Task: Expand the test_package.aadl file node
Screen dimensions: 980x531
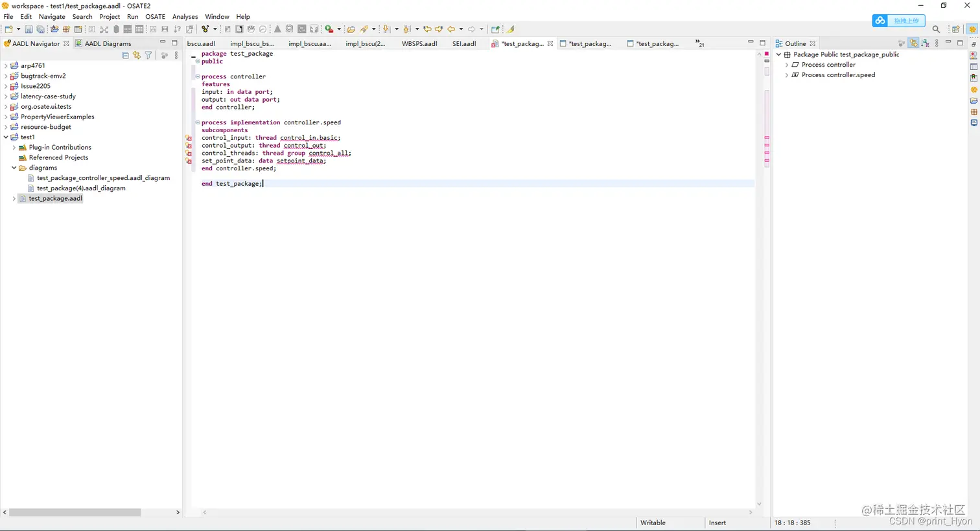Action: [x=14, y=199]
